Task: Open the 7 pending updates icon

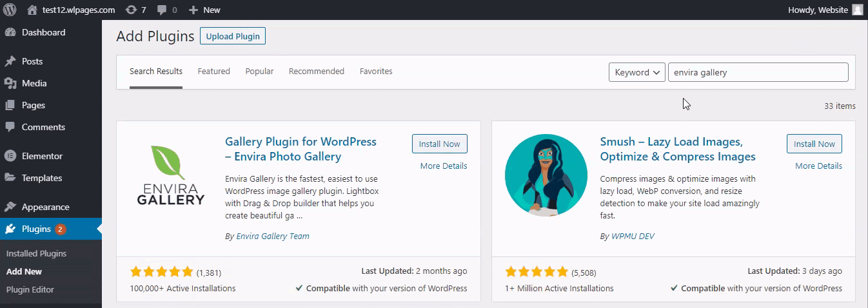Action: 131,10
